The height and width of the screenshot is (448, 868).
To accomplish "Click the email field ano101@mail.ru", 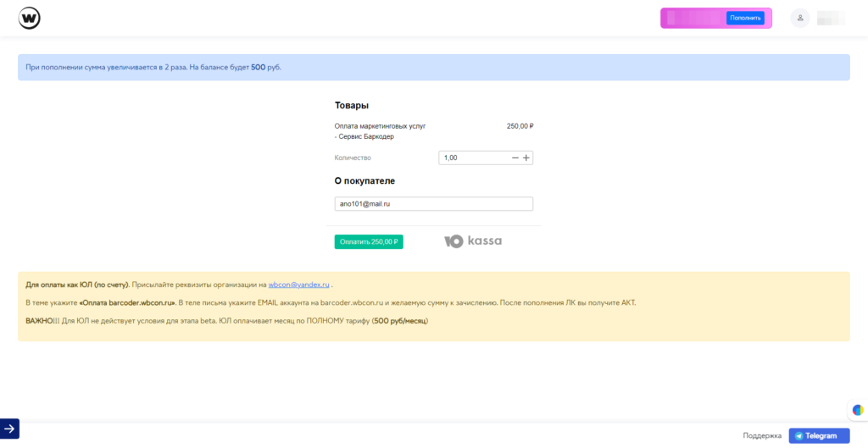I will pos(433,203).
